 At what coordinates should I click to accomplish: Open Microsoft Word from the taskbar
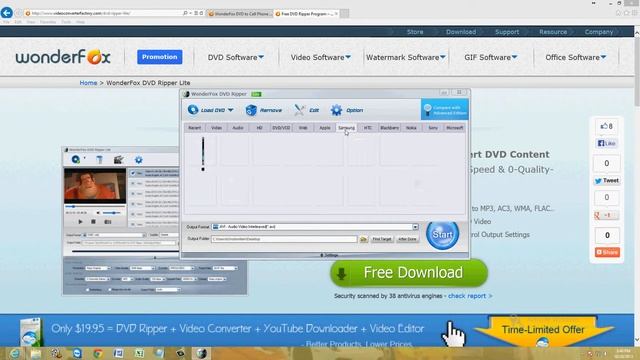(118, 353)
